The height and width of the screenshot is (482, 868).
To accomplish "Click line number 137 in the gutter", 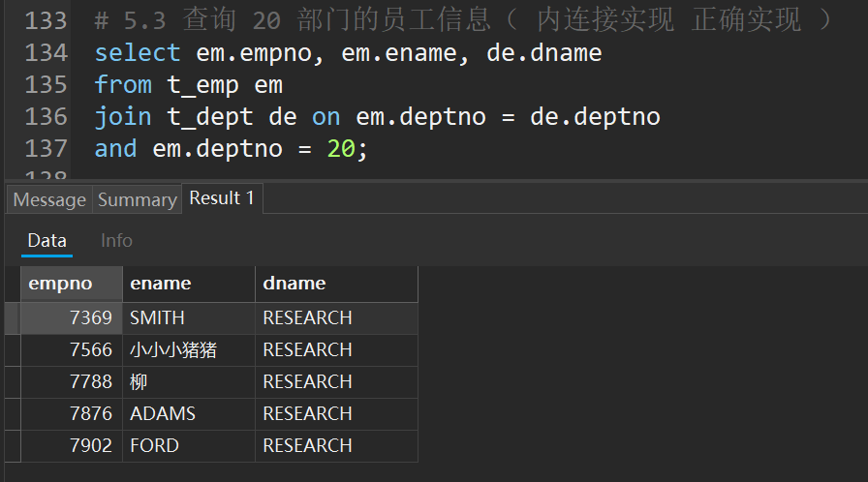I will pos(46,149).
